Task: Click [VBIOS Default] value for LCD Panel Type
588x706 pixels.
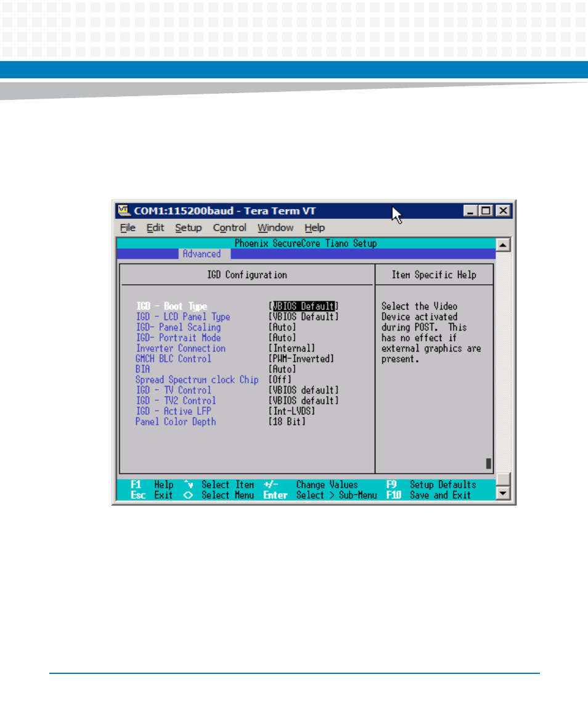Action: (303, 317)
